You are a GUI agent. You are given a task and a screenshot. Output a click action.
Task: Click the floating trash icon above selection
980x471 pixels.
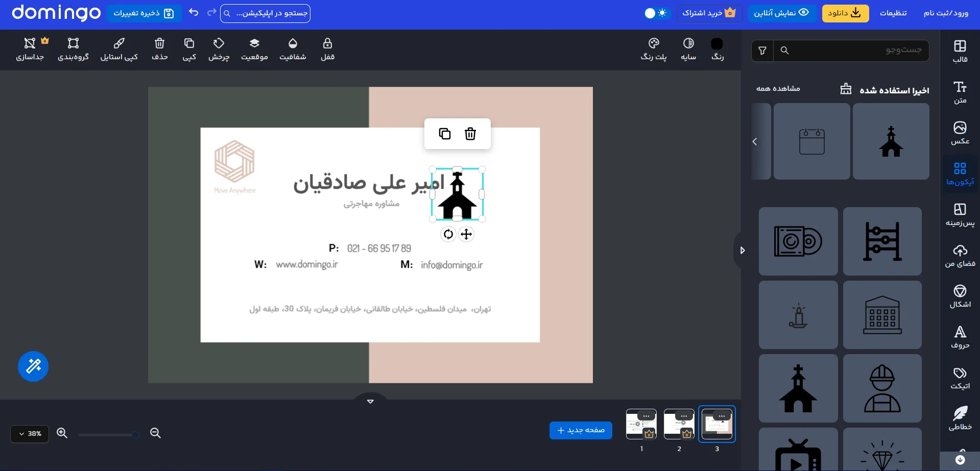tap(470, 134)
